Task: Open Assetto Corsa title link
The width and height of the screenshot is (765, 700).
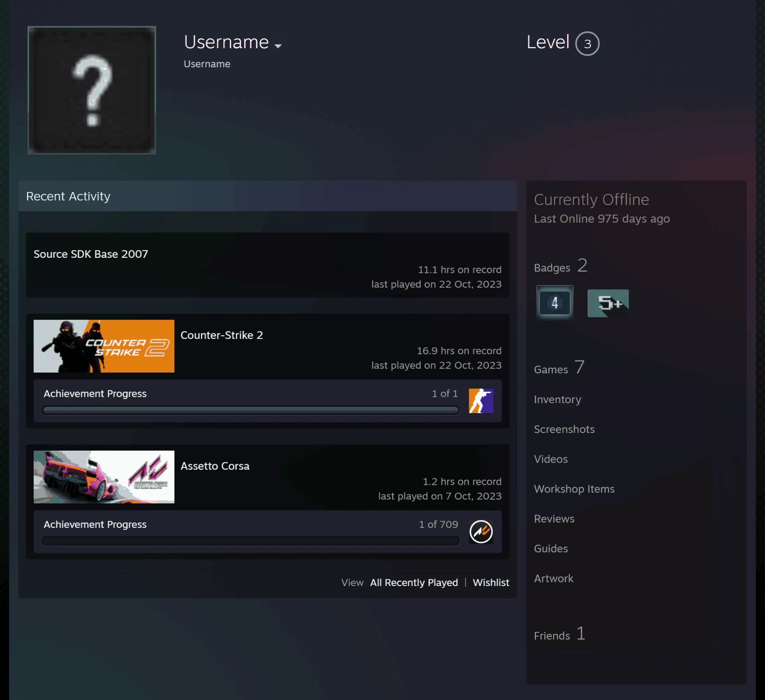Action: (215, 466)
